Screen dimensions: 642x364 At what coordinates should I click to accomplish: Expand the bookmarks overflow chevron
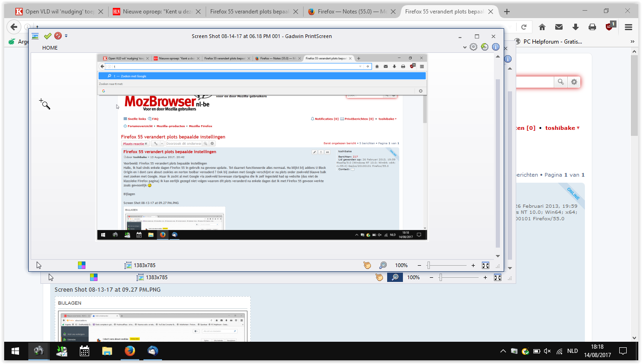point(632,42)
